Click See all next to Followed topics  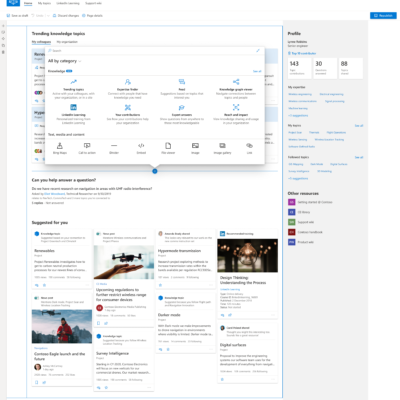click(359, 157)
